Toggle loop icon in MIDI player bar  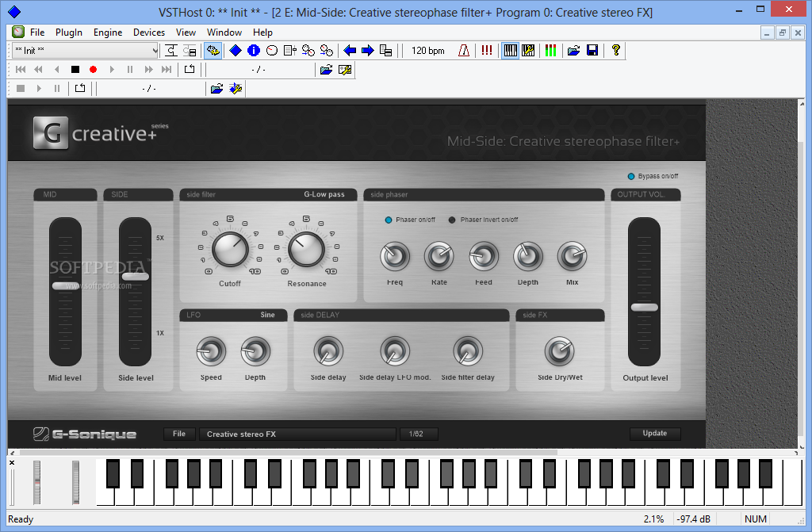(190, 70)
